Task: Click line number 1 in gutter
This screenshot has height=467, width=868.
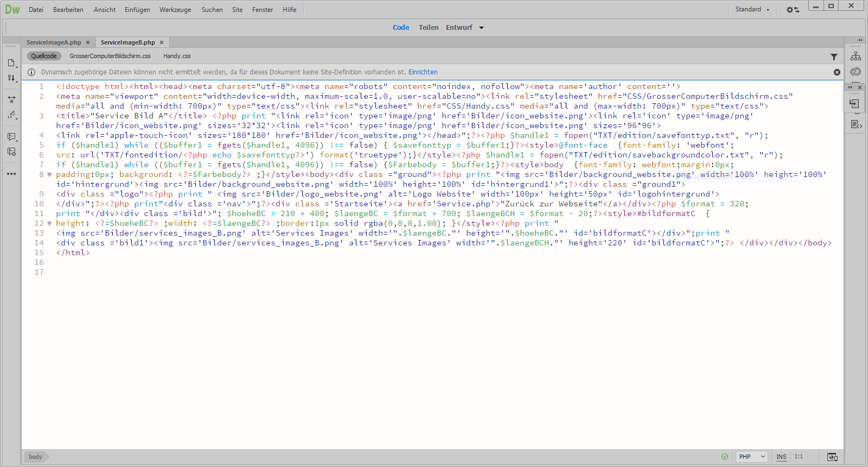Action: pyautogui.click(x=41, y=86)
